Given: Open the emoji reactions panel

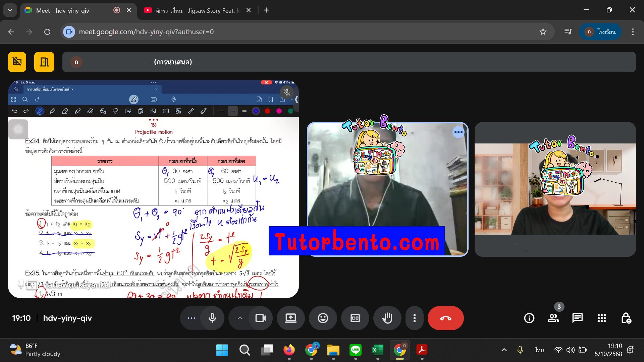Looking at the screenshot, I should point(323,318).
